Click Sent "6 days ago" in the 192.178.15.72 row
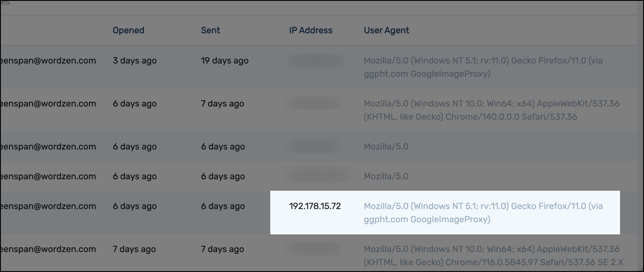644x272 pixels. coord(222,206)
